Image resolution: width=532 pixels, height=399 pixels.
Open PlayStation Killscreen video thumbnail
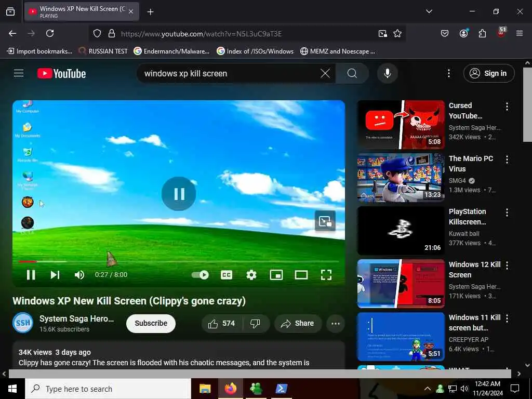click(x=401, y=230)
